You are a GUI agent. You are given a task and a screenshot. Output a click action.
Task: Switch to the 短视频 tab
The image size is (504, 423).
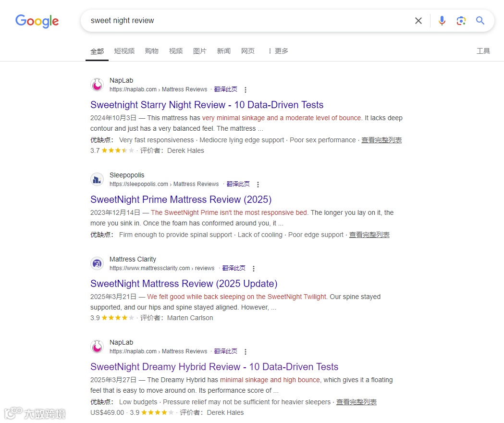click(124, 51)
